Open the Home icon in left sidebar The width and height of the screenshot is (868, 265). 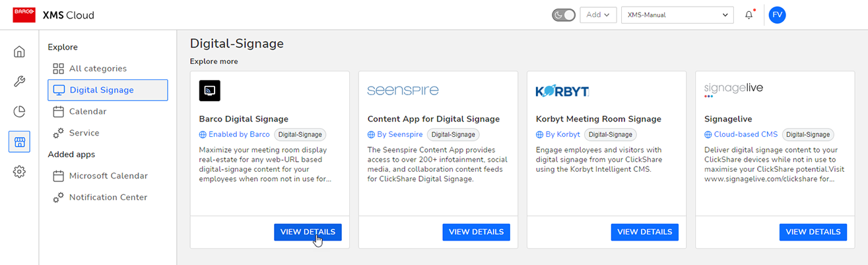[20, 52]
